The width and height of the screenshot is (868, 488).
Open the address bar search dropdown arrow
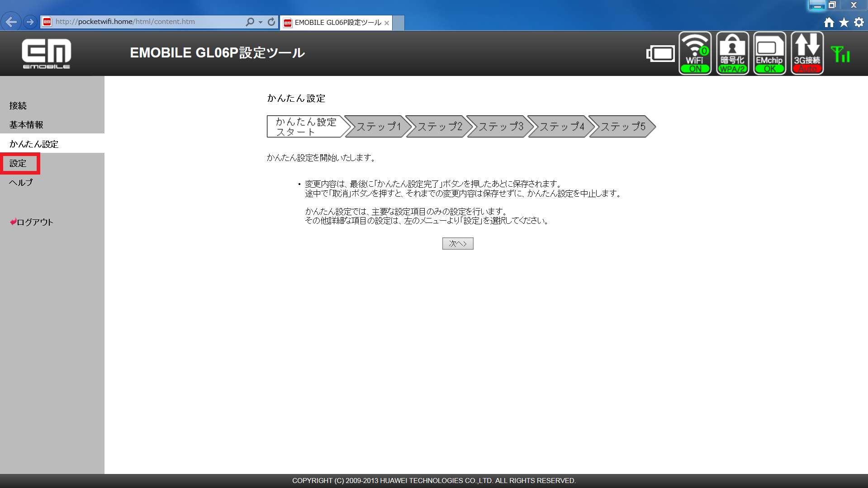point(259,21)
